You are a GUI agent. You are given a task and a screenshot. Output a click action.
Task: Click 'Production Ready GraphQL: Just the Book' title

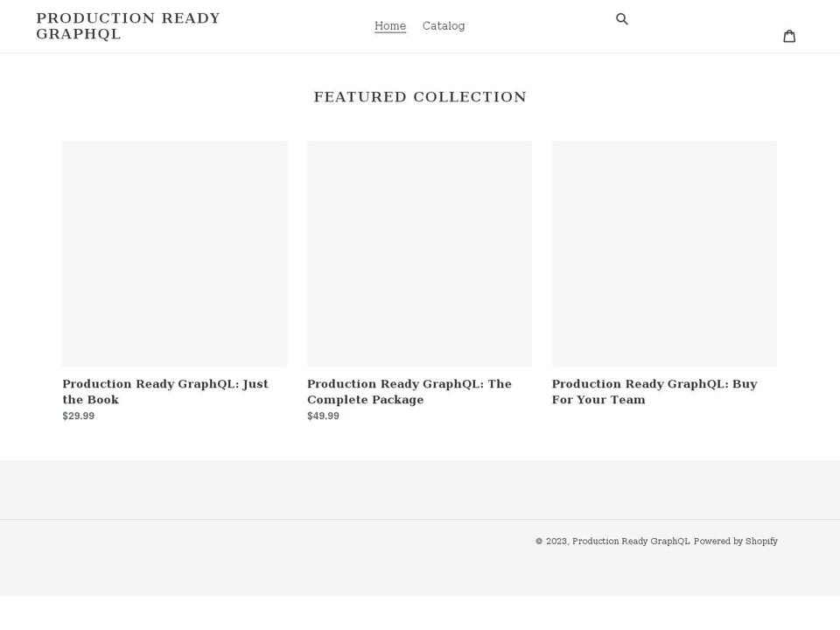165,392
